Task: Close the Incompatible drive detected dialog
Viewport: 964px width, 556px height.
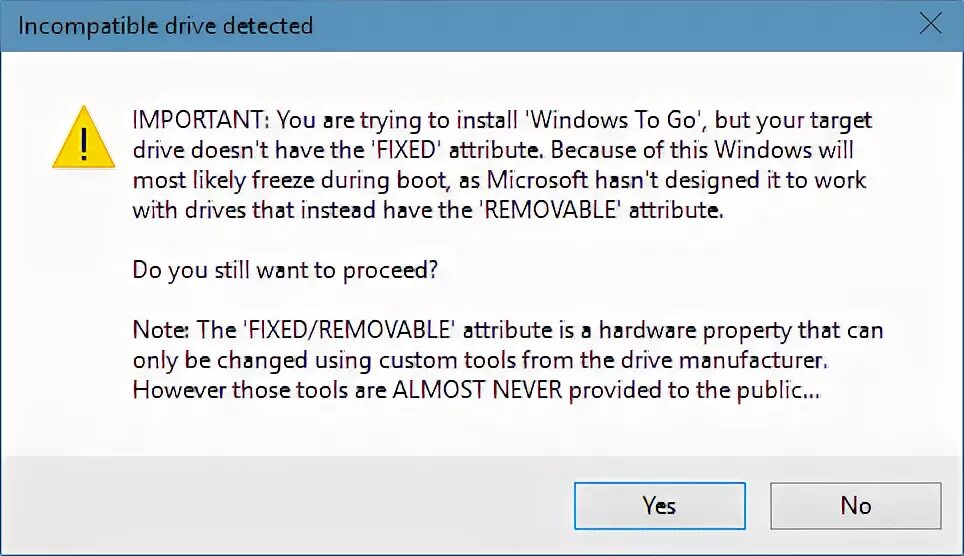Action: pos(930,25)
